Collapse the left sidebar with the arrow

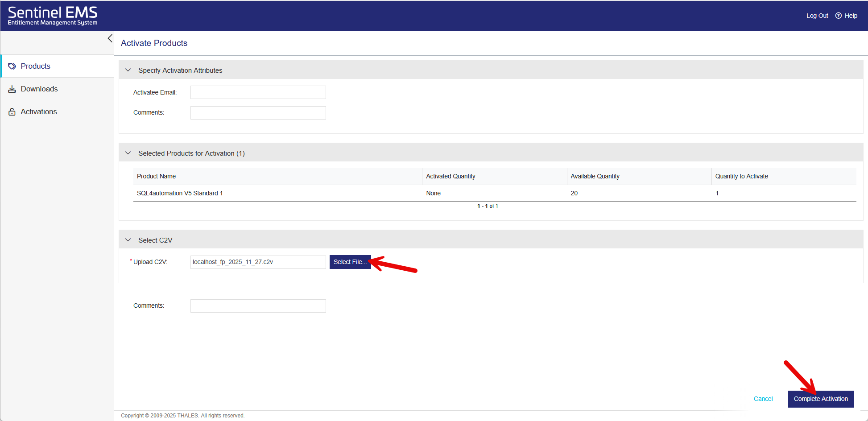coord(110,38)
